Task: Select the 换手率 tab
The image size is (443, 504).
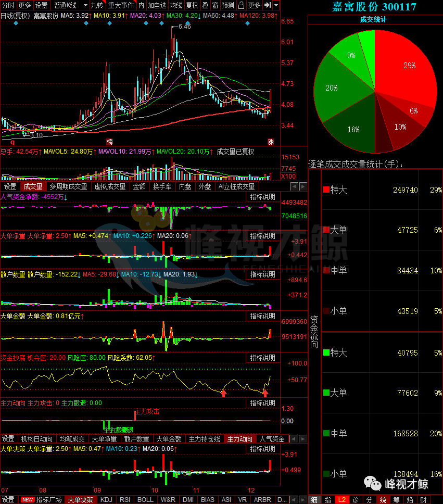Action: [x=162, y=186]
